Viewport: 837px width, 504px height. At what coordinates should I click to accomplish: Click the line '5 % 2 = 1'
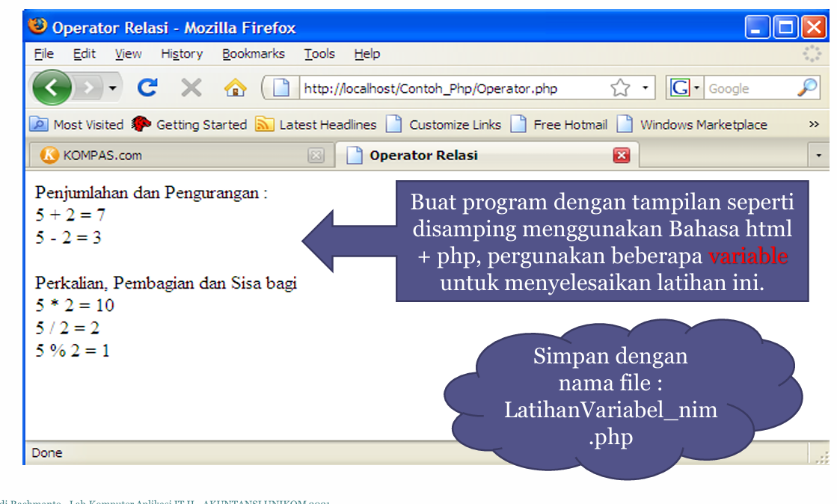point(73,351)
